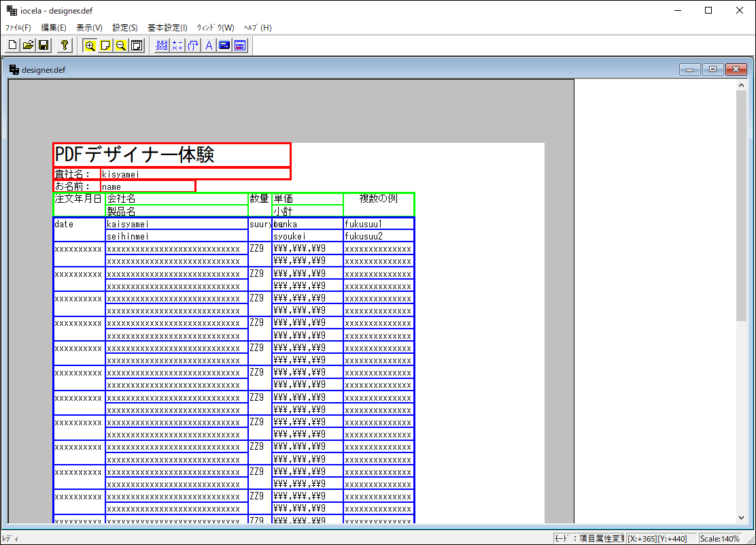Open a file using the folder icon
Viewport: 756px width, 545px height.
28,46
